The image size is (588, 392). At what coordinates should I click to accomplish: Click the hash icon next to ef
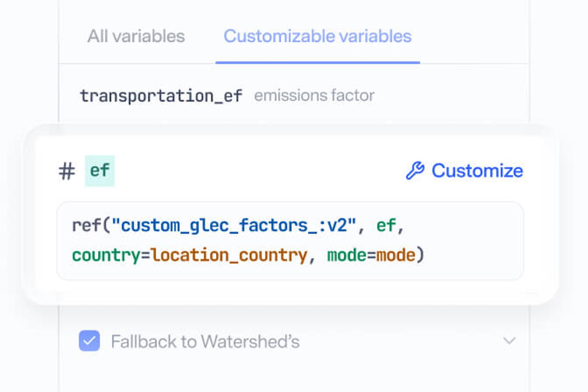tap(67, 171)
